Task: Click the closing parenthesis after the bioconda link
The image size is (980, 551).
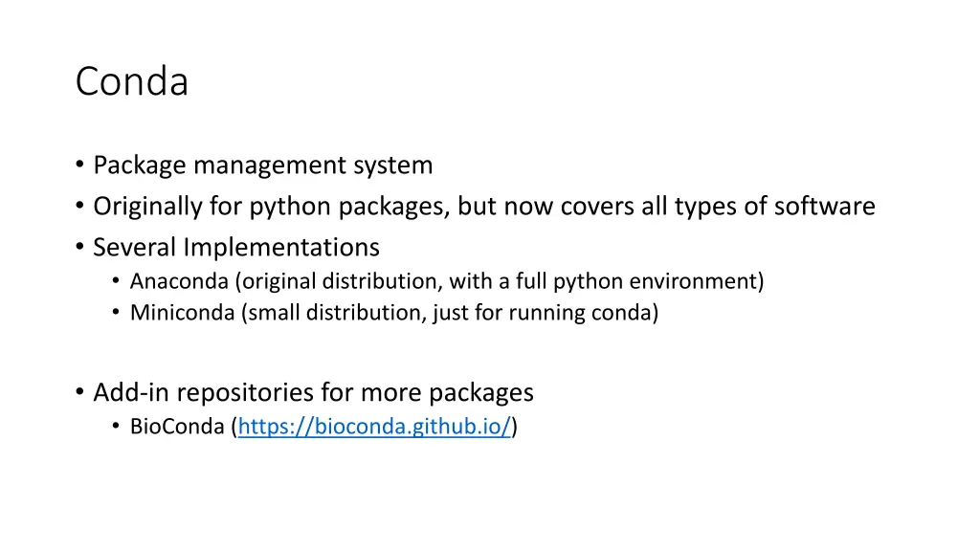Action: coord(514,427)
